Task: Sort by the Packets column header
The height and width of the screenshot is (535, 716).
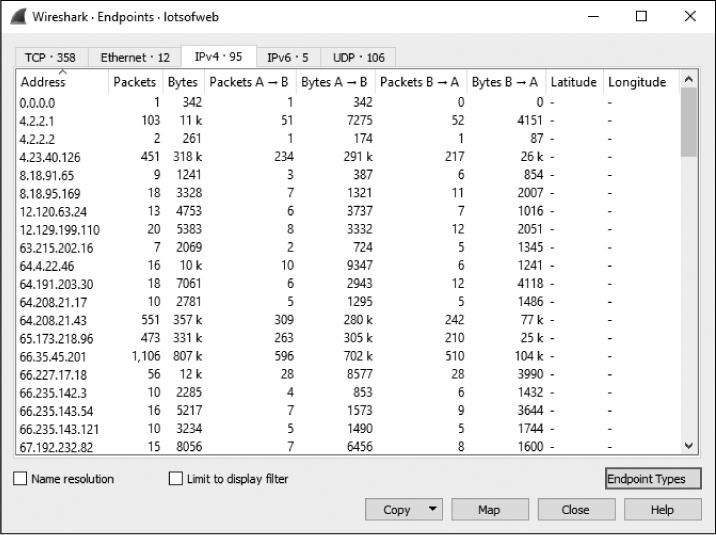Action: click(135, 82)
